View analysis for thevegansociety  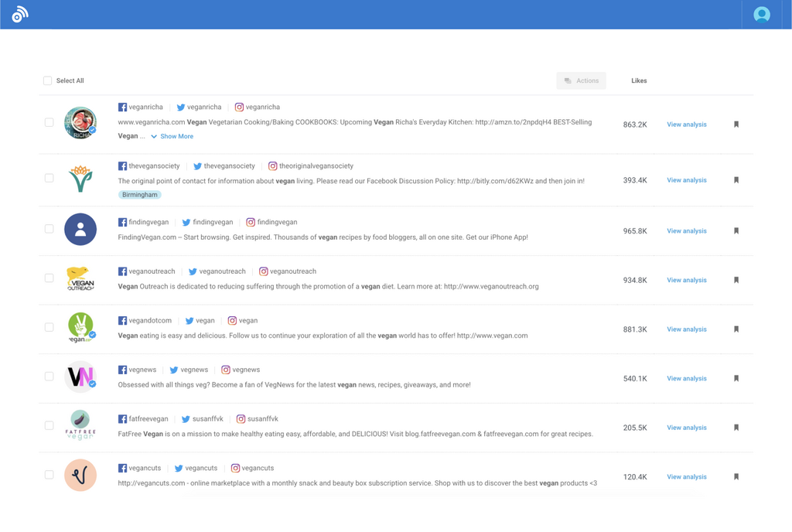coord(687,180)
